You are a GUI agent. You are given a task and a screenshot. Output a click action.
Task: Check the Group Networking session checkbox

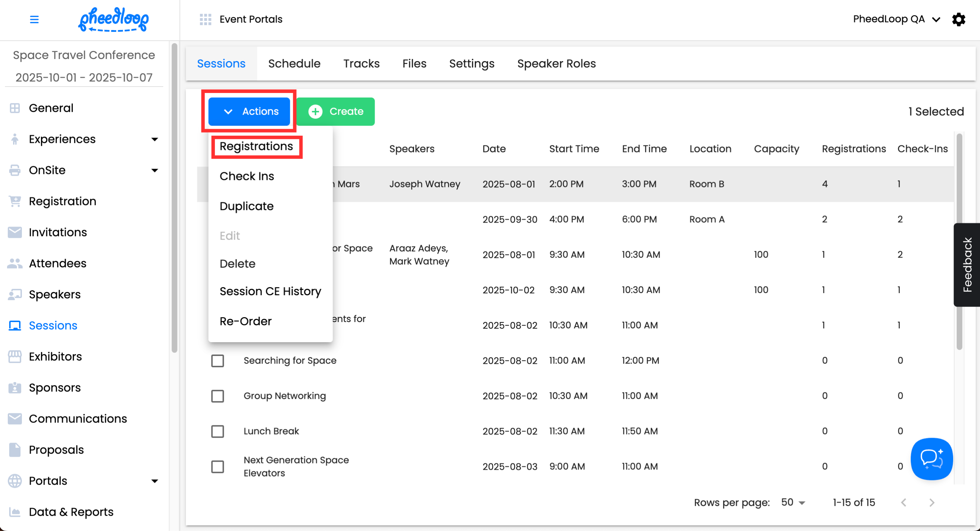218,396
